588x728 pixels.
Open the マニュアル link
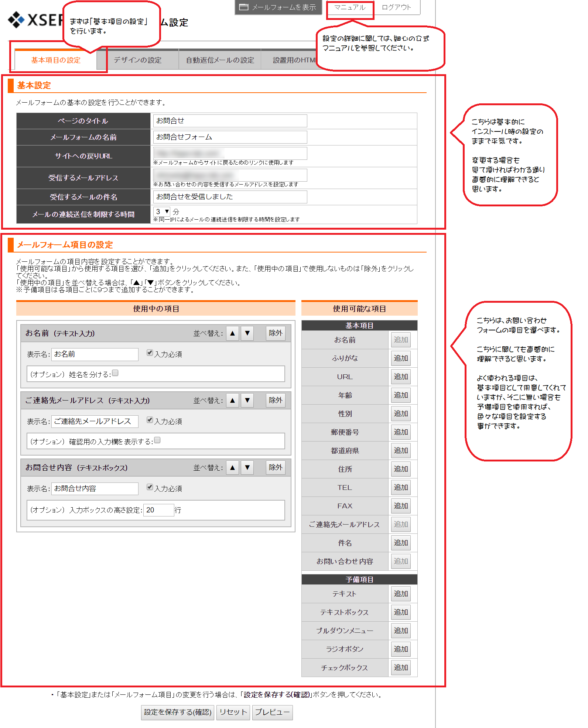click(350, 7)
